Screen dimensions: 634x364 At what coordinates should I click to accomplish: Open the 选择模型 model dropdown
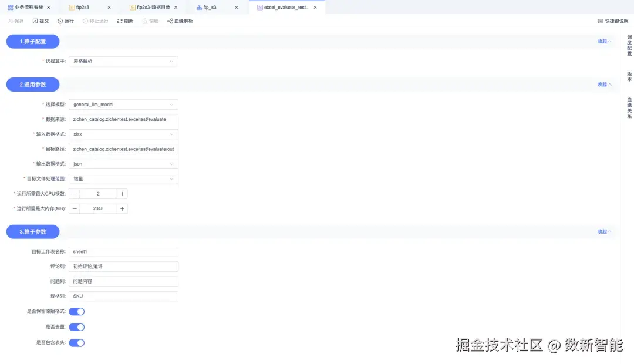point(123,105)
